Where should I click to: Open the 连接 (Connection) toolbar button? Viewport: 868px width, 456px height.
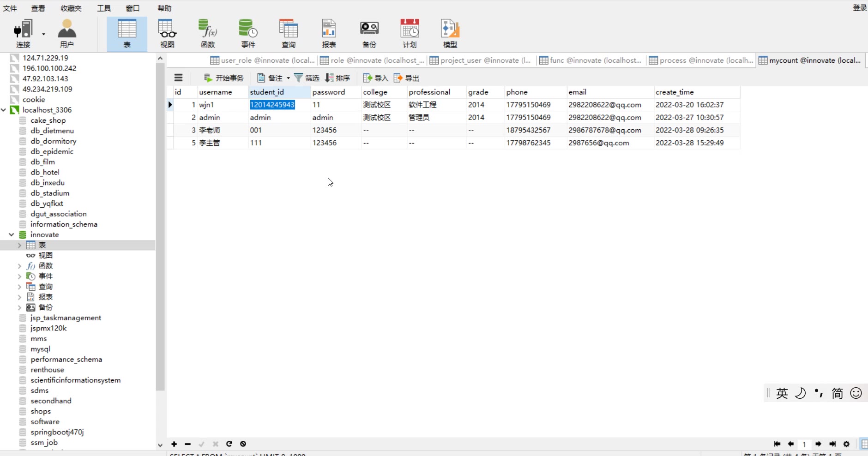click(23, 34)
